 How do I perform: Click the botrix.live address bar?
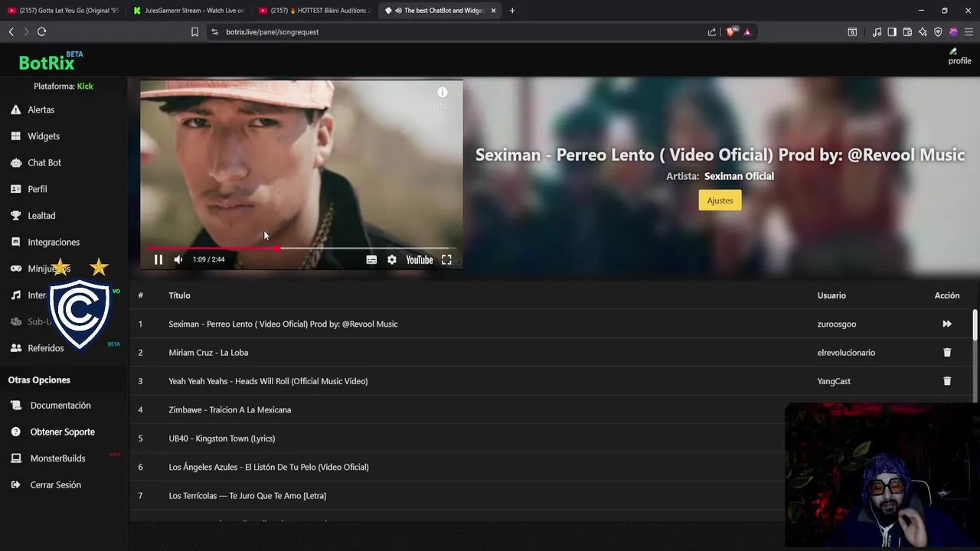tap(459, 32)
